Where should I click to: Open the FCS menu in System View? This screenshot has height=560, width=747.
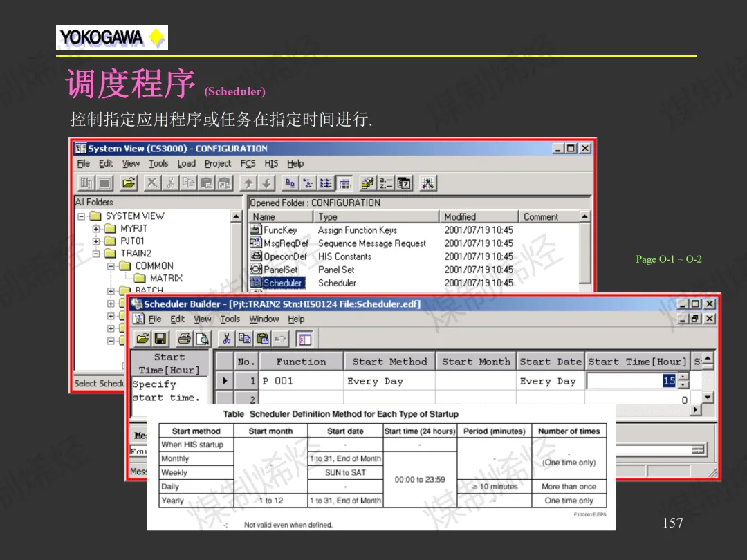248,163
